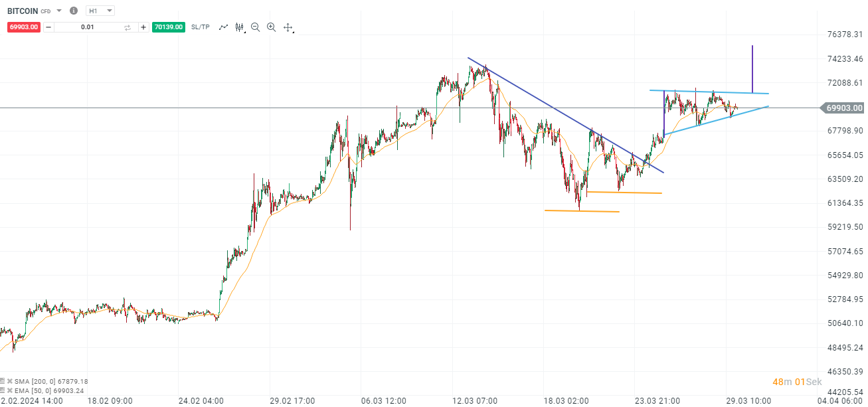868x407 pixels.
Task: Remove the SMA [200] indicator
Action: [10, 381]
